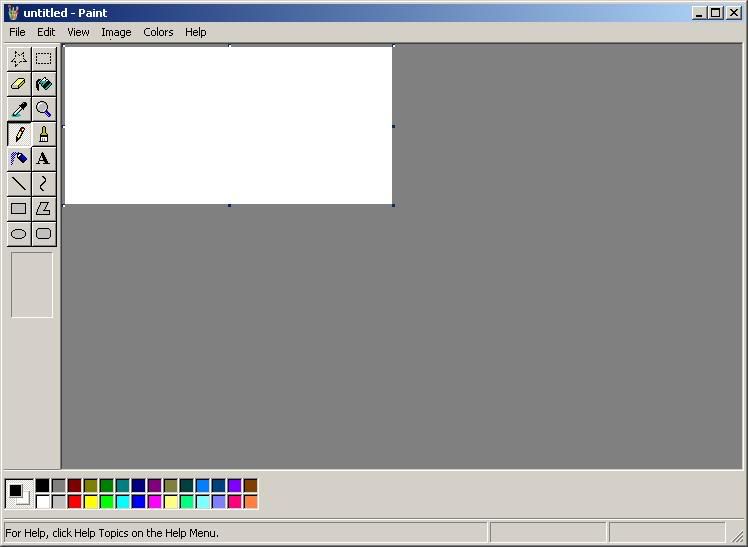Select the Rounded Rectangle tool
Viewport: 748px width, 547px height.
click(x=44, y=234)
